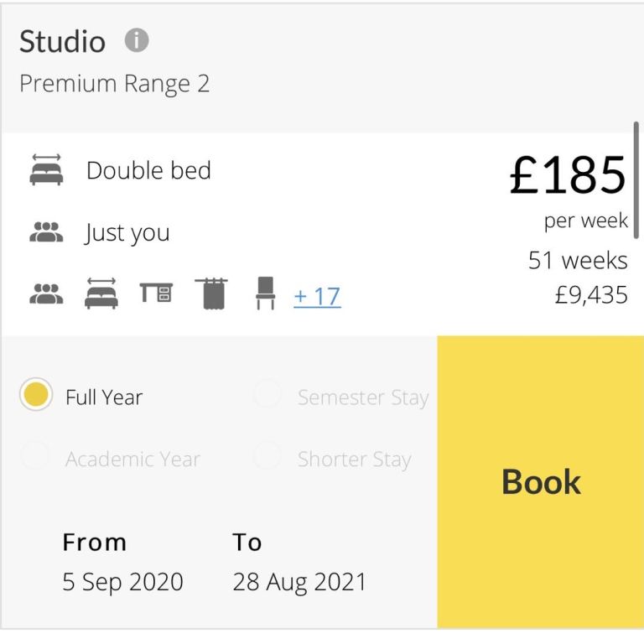
Task: Click the bed icon in the amenities row
Action: coord(101,293)
